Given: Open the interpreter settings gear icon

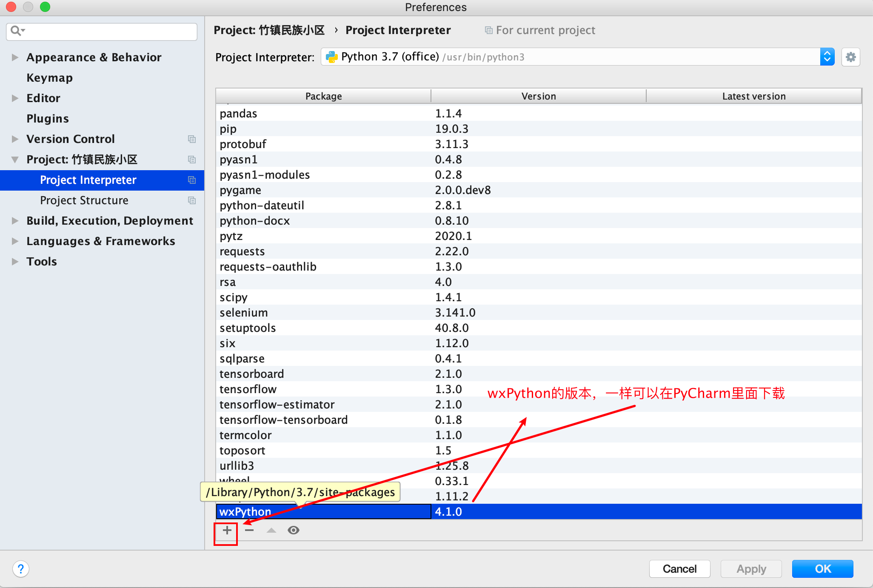Looking at the screenshot, I should point(850,57).
